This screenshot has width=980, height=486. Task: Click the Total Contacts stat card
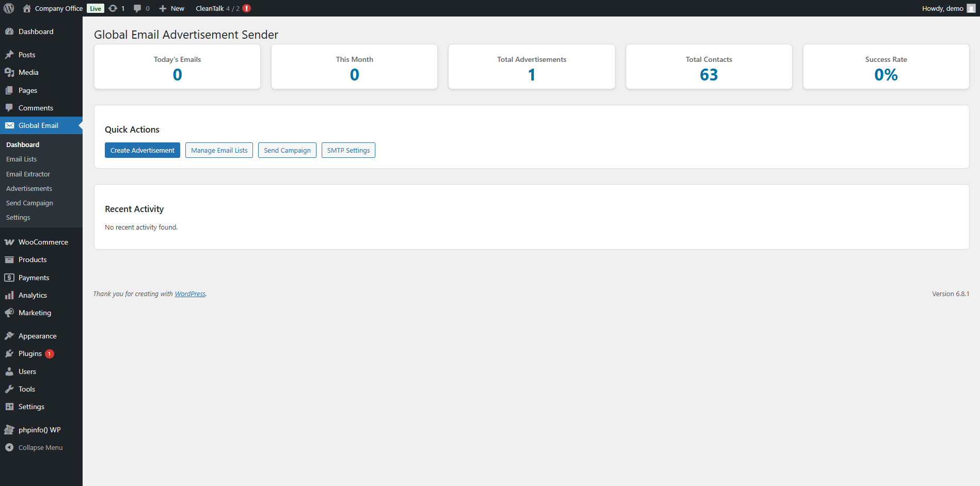pyautogui.click(x=708, y=67)
